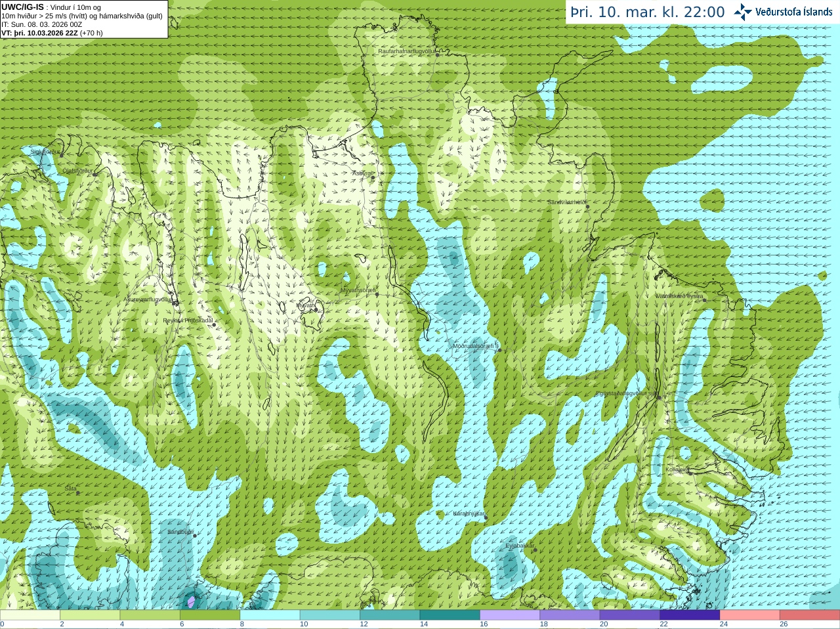
Task: Select the Ólafsfjörður station label
Action: [x=77, y=171]
